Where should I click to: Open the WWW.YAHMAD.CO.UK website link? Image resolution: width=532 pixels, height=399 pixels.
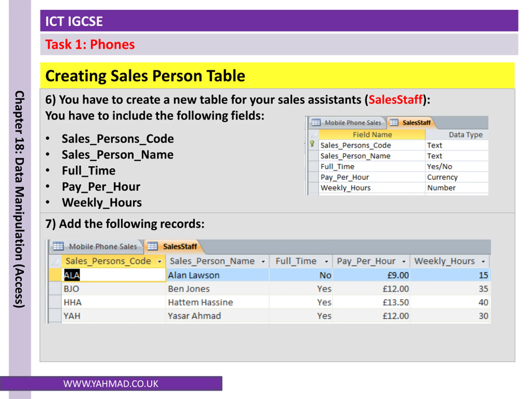click(x=111, y=384)
